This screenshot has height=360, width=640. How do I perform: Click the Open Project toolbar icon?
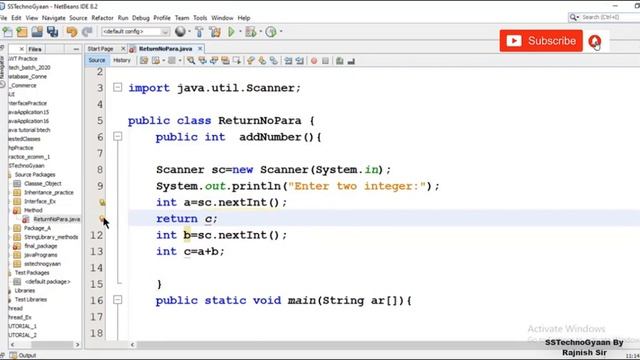37,32
